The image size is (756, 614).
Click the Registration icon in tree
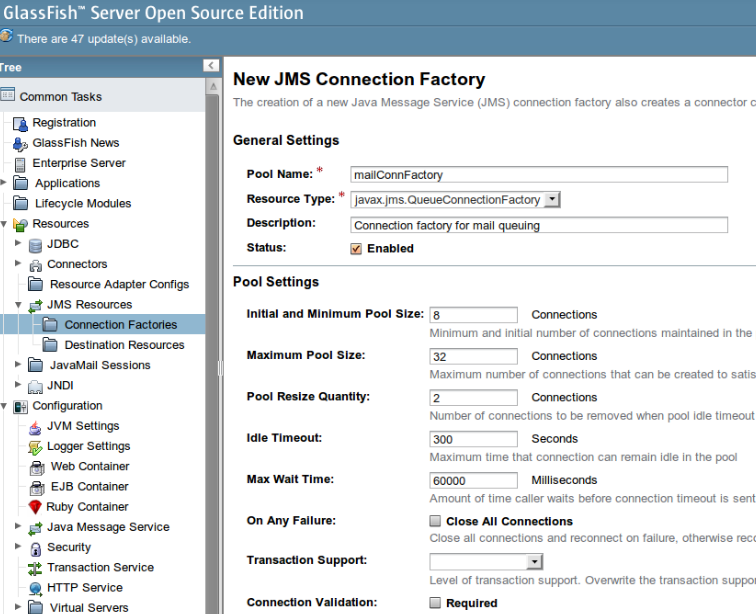tap(20, 124)
